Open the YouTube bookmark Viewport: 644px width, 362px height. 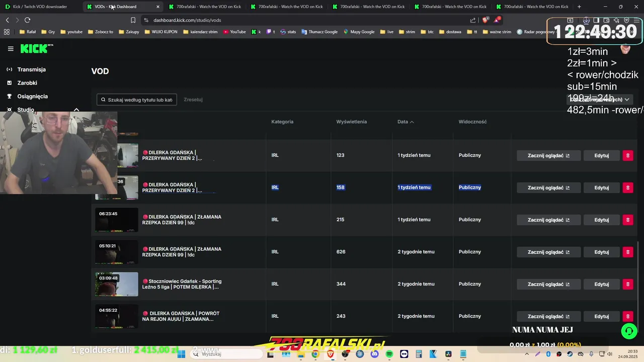coord(234,32)
